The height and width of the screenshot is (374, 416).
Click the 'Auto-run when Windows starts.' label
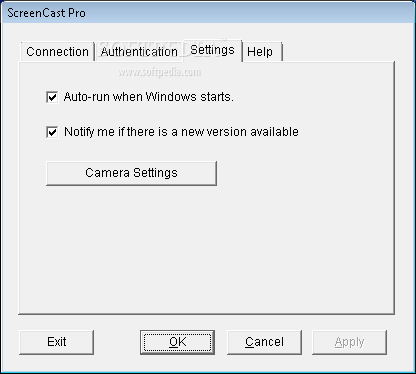click(x=149, y=97)
